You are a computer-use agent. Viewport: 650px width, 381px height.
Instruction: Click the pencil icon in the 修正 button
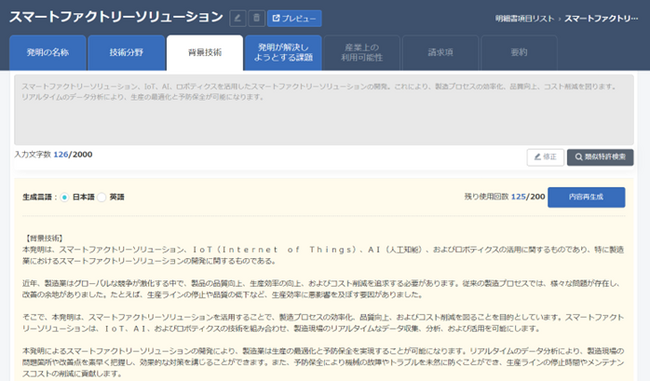click(537, 157)
